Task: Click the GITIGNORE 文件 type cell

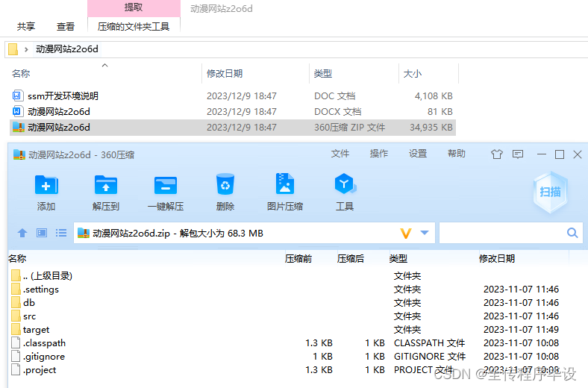Action: (430, 357)
